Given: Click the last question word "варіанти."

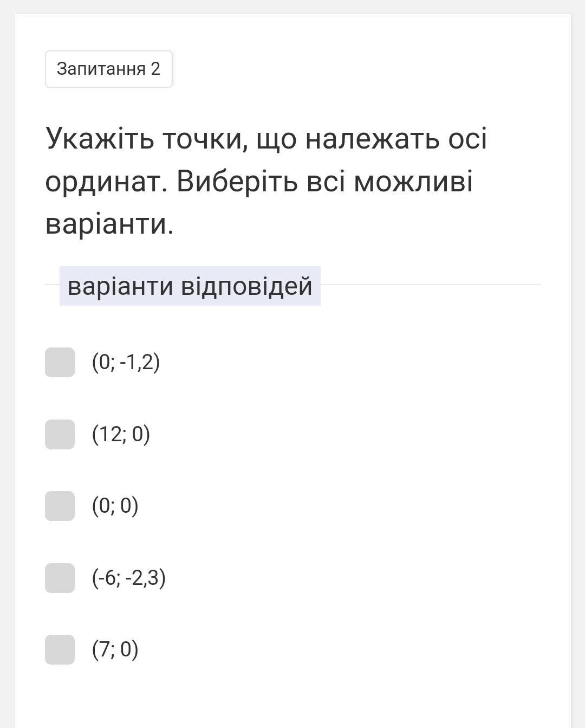Looking at the screenshot, I should 109,223.
